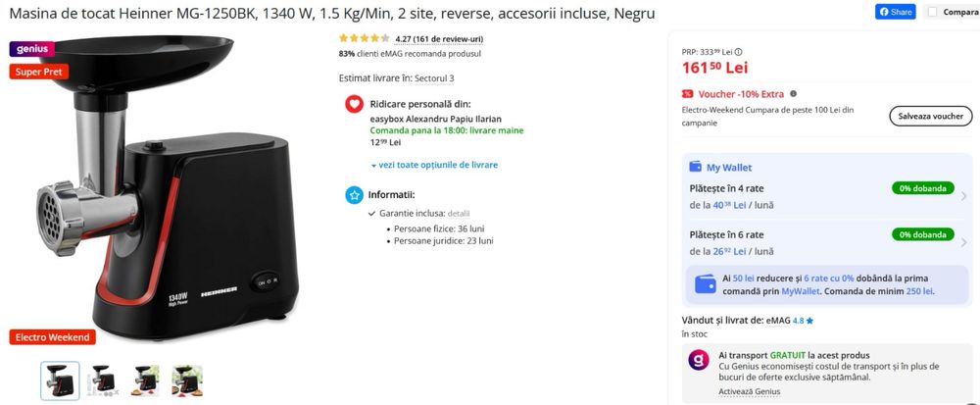Expand vezi toate opțiunile de livrare
This screenshot has height=405, width=980.
433,165
